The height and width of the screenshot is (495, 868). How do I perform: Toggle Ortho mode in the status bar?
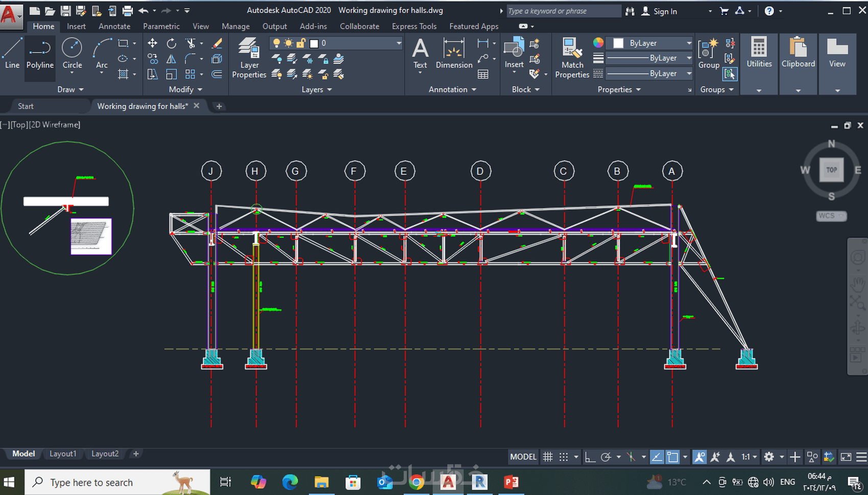tap(590, 457)
